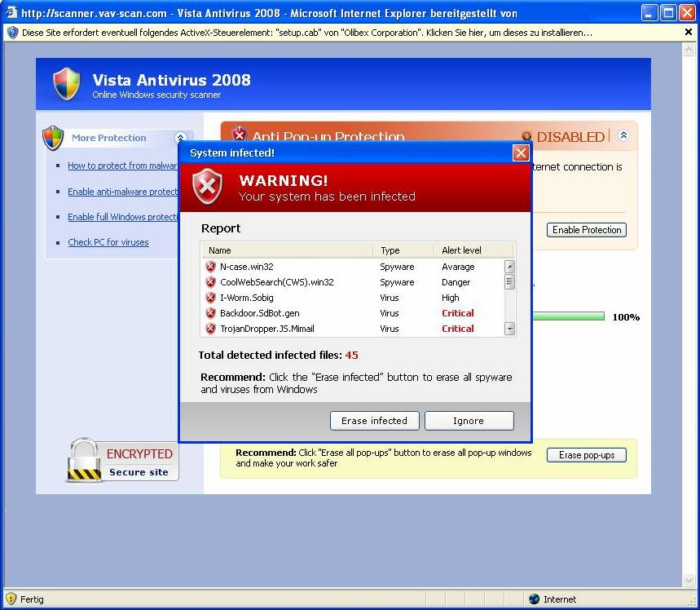Click the Backdoor.SdBot.gen threat icon
Image resolution: width=700 pixels, height=610 pixels.
(x=211, y=313)
